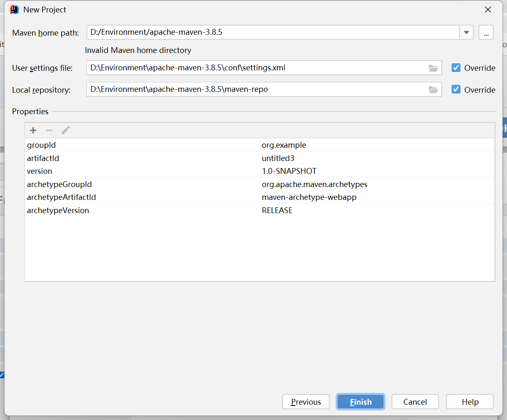This screenshot has height=420, width=507.
Task: Browse folder for User settings file
Action: (x=433, y=68)
